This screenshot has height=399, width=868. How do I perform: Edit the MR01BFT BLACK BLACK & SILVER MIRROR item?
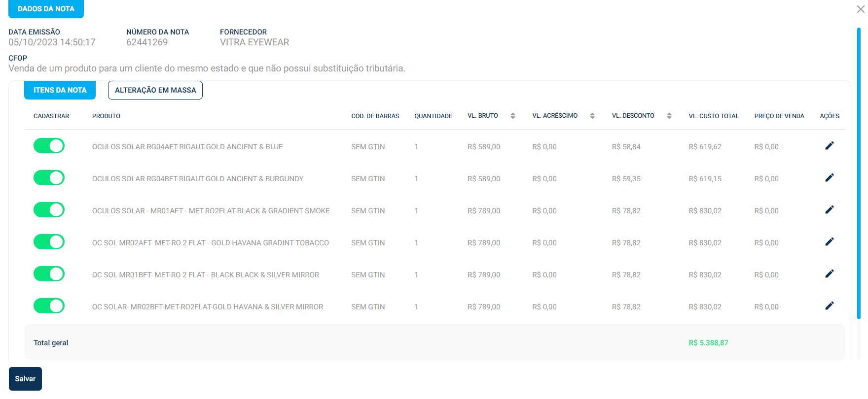830,273
